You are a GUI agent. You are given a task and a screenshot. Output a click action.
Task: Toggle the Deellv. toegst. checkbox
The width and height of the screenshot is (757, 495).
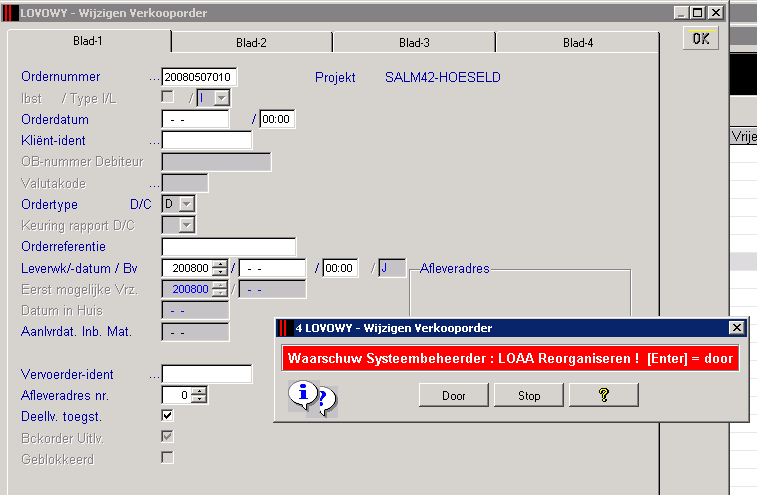[168, 415]
